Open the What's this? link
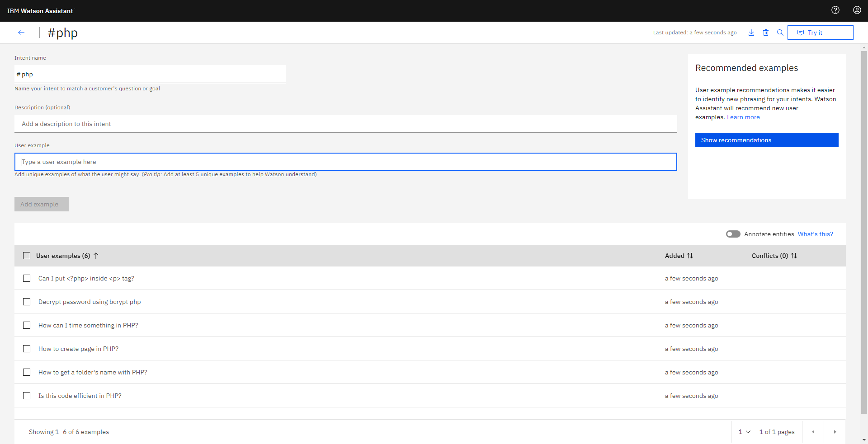This screenshot has height=444, width=868. pos(815,234)
